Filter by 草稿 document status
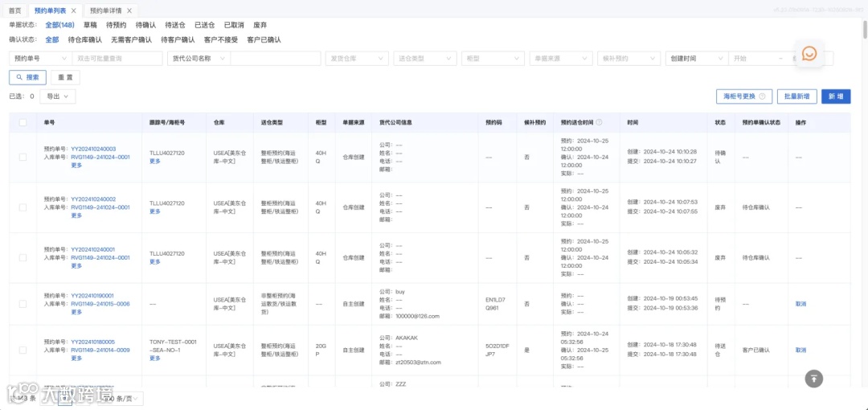This screenshot has height=410, width=868. tap(90, 25)
